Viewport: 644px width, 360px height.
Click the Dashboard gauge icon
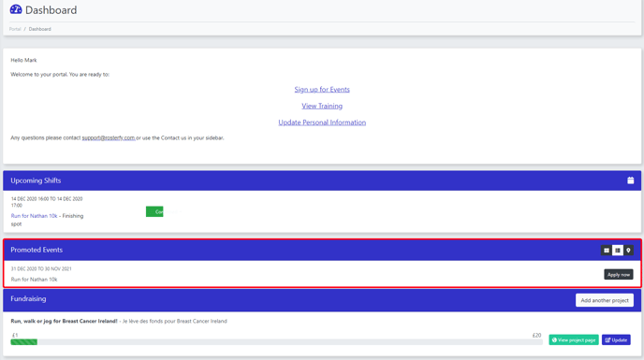[16, 9]
